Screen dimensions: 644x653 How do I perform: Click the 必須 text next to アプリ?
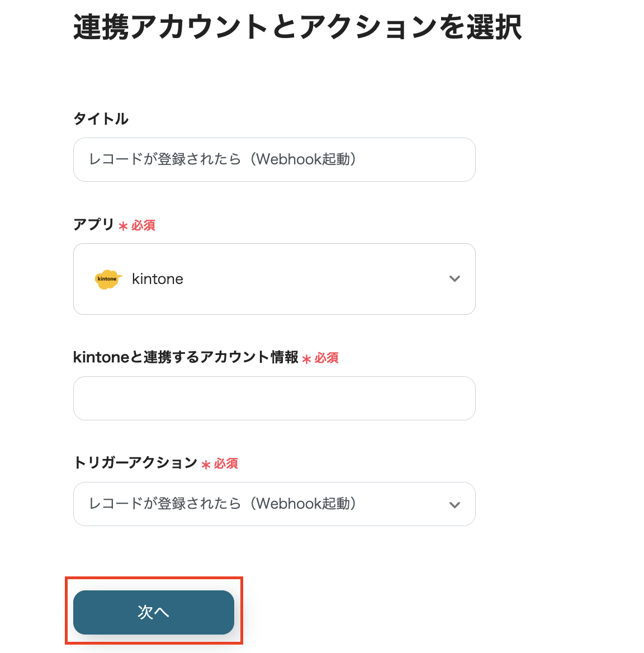coord(144,225)
